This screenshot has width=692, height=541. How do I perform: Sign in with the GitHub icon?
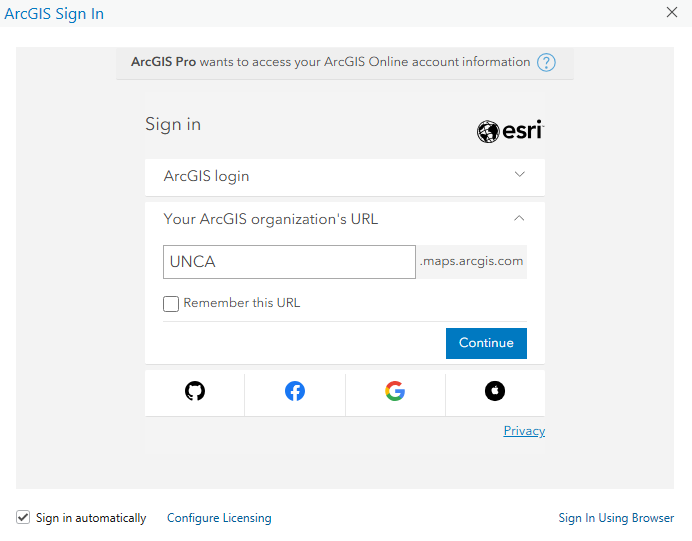tap(195, 391)
